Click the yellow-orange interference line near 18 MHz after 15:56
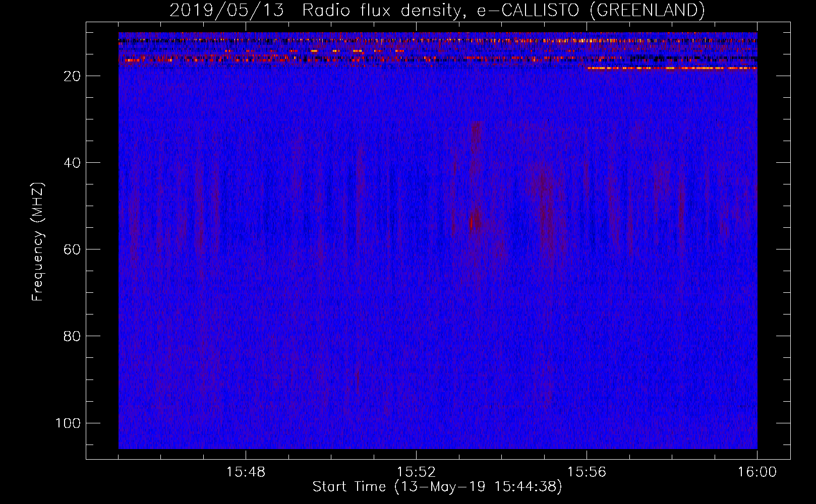 point(672,68)
